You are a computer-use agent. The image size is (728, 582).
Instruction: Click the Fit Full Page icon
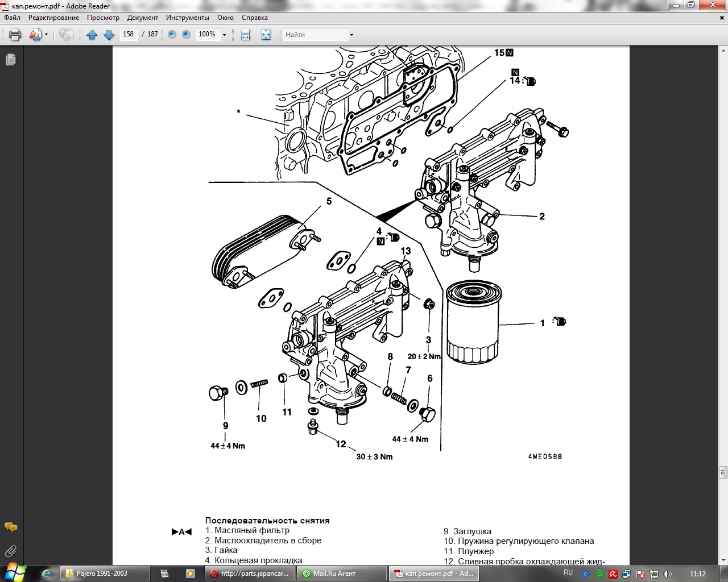pyautogui.click(x=266, y=35)
